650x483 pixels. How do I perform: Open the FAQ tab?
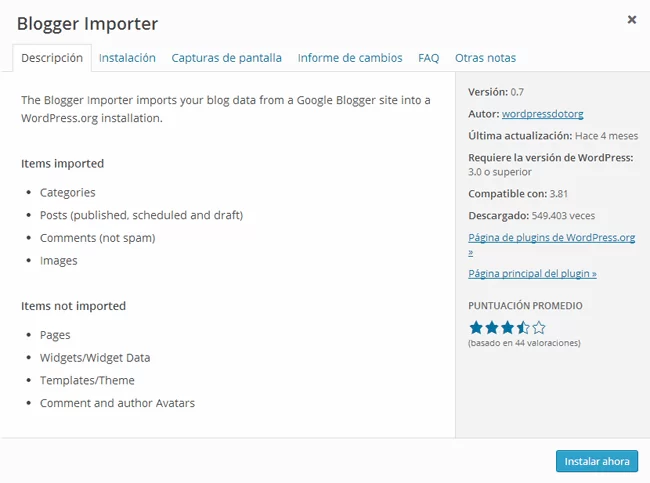point(429,58)
